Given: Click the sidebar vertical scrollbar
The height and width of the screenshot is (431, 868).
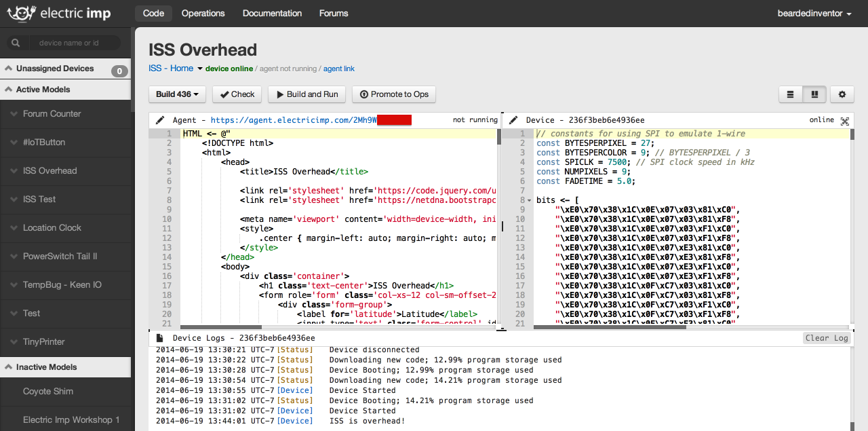Looking at the screenshot, I should click(x=132, y=70).
